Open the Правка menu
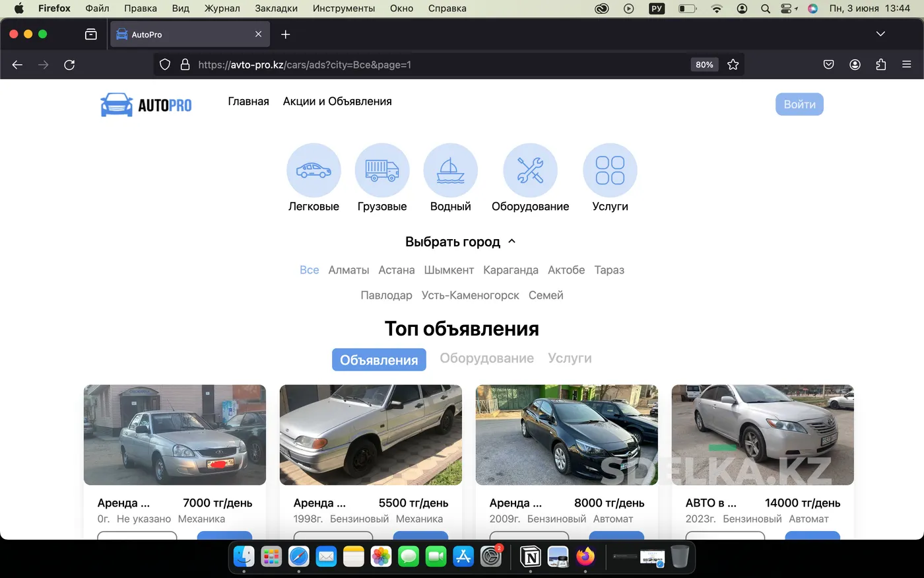 click(141, 9)
